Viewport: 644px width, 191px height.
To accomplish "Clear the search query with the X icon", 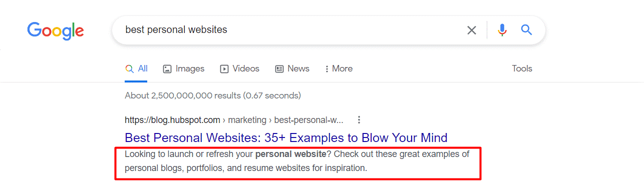I will pyautogui.click(x=472, y=30).
